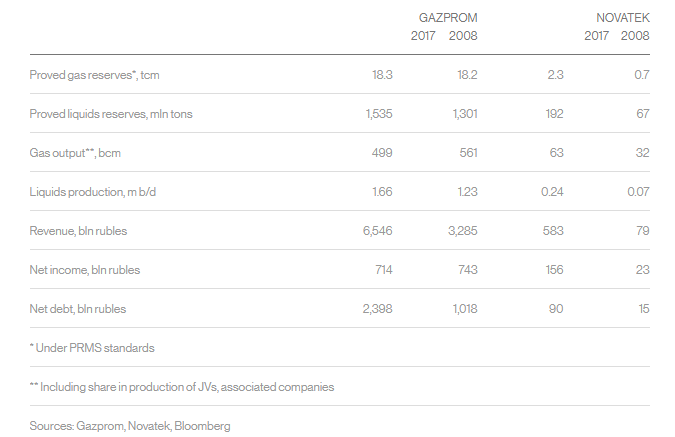Select the JVs associated companies footnote

(x=182, y=386)
